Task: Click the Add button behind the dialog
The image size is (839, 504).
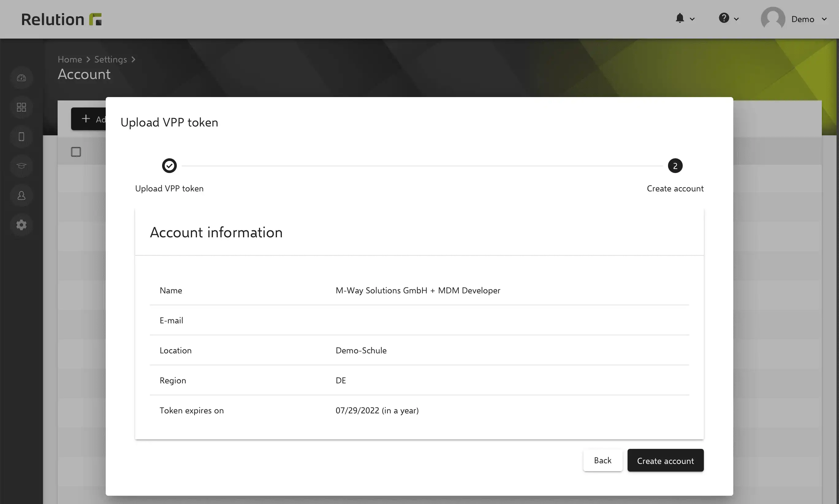Action: (x=89, y=119)
